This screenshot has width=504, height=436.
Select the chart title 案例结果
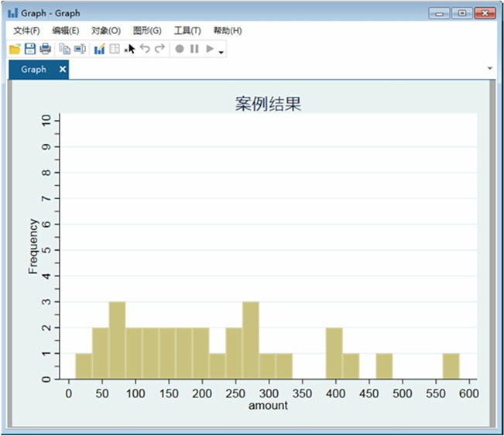[268, 104]
